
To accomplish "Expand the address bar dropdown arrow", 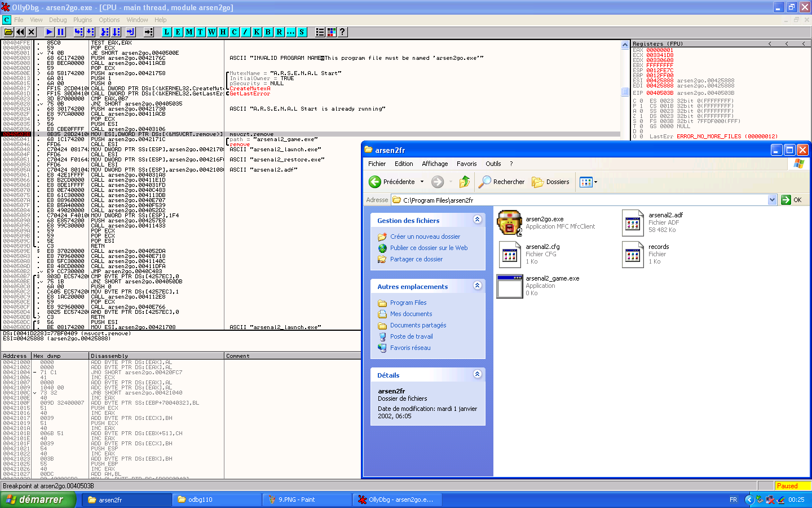I will click(772, 200).
